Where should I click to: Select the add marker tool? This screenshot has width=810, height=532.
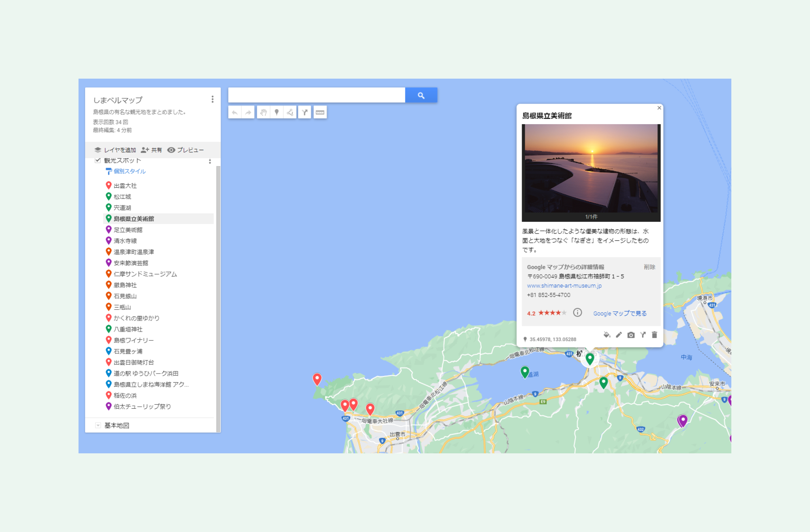pos(277,113)
